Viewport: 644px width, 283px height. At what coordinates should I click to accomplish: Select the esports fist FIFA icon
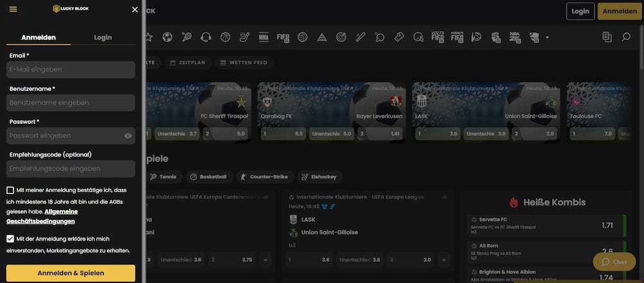tap(496, 37)
